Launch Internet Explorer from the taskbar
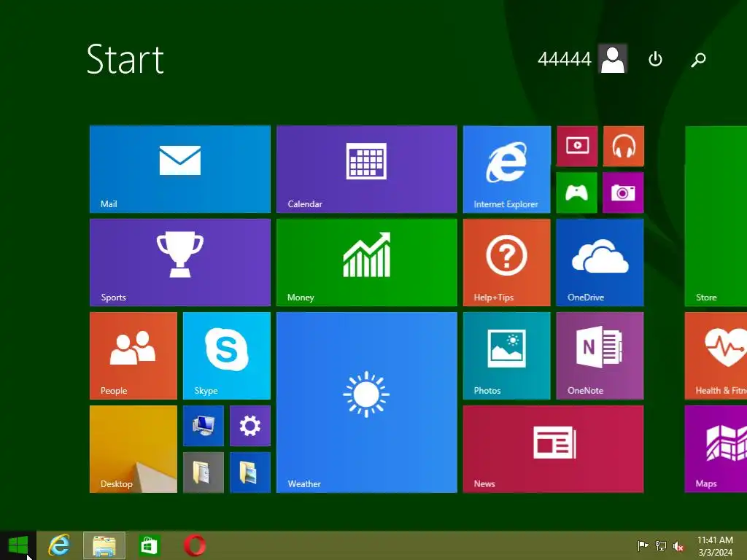The width and height of the screenshot is (747, 560). [x=59, y=545]
